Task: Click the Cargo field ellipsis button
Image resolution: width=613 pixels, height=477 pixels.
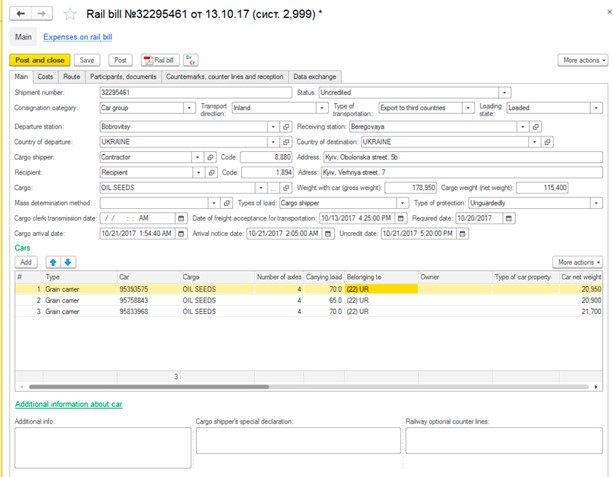Action: click(x=274, y=188)
